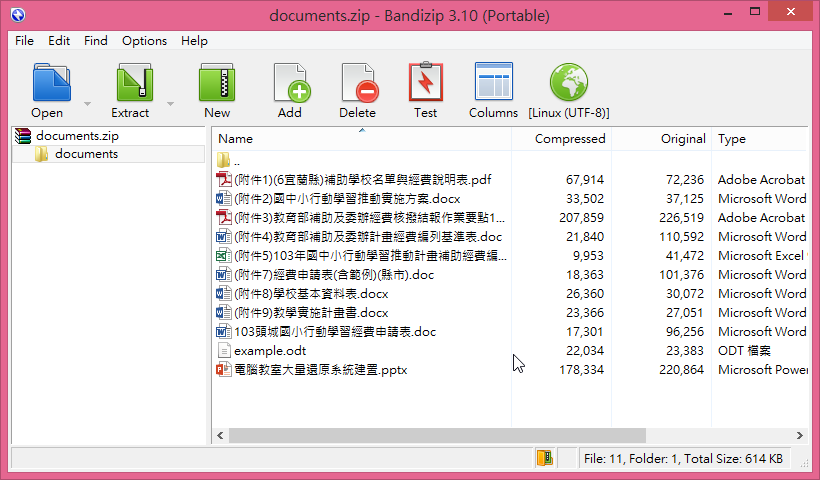The height and width of the screenshot is (480, 820).
Task: Click compressed size 207,859
Action: [x=582, y=218]
